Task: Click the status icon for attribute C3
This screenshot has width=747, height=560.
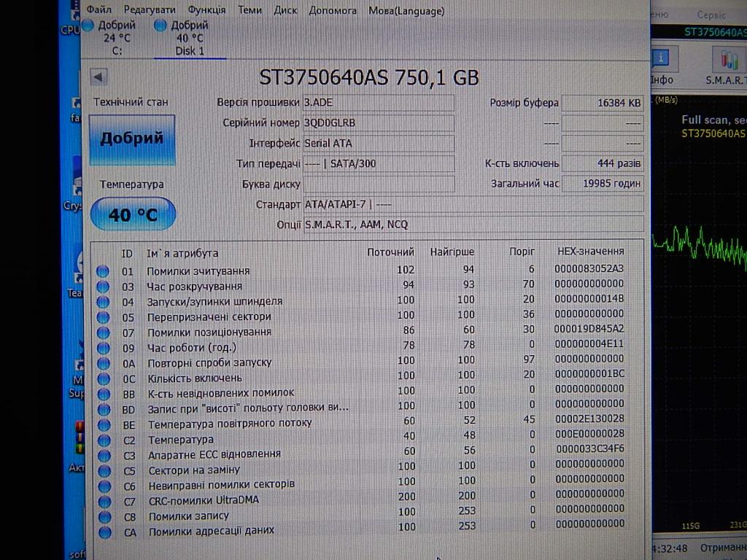Action: pos(104,456)
